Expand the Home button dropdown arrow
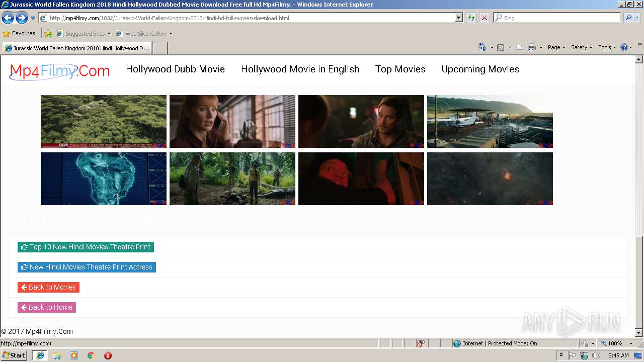 [x=492, y=47]
